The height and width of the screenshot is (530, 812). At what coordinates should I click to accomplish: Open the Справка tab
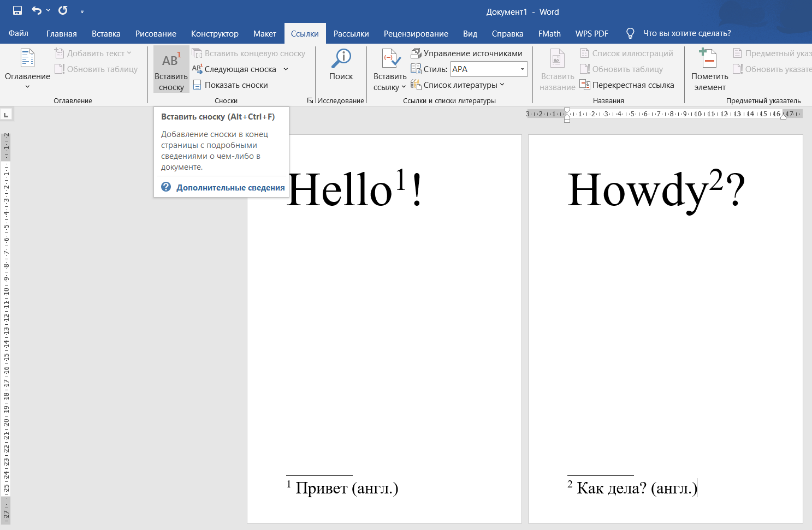(507, 33)
